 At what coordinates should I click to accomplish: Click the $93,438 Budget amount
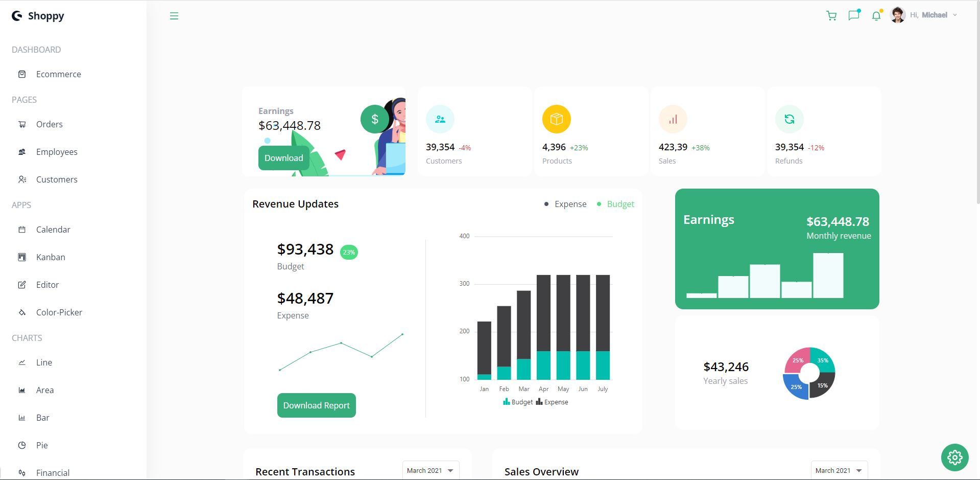tap(305, 249)
